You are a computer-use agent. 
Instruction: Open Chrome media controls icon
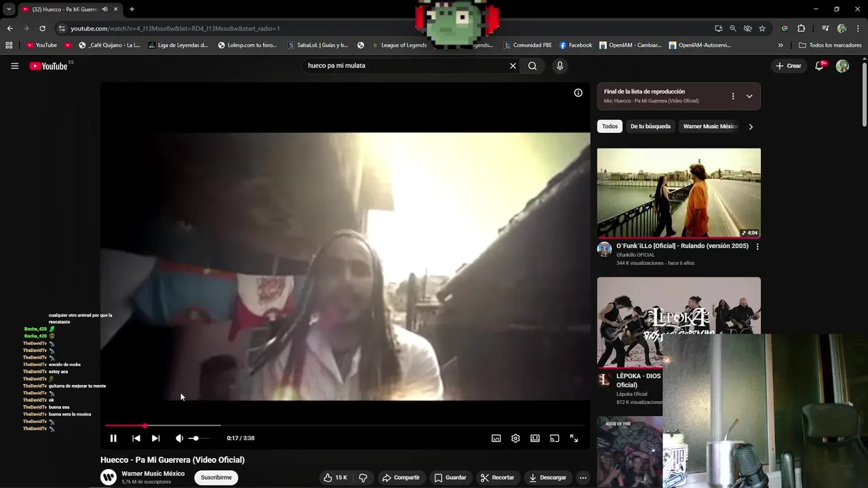[825, 28]
